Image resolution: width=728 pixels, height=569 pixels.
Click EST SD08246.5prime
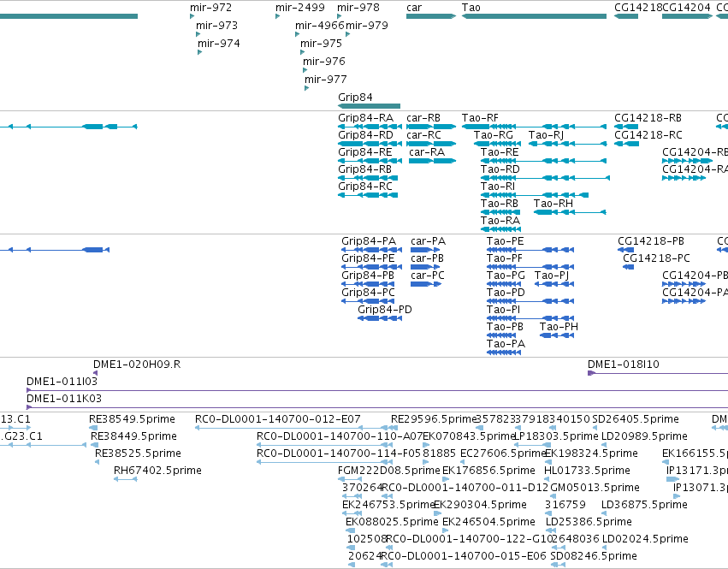(558, 565)
